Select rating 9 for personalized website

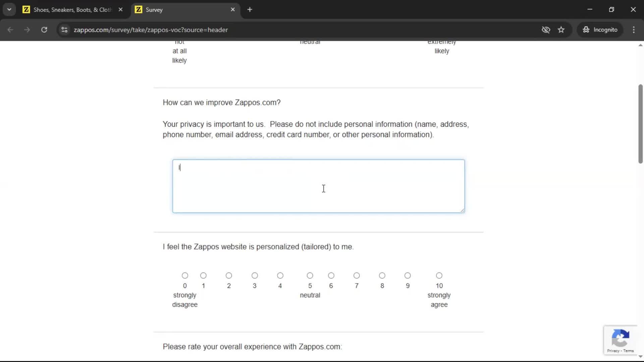408,276
